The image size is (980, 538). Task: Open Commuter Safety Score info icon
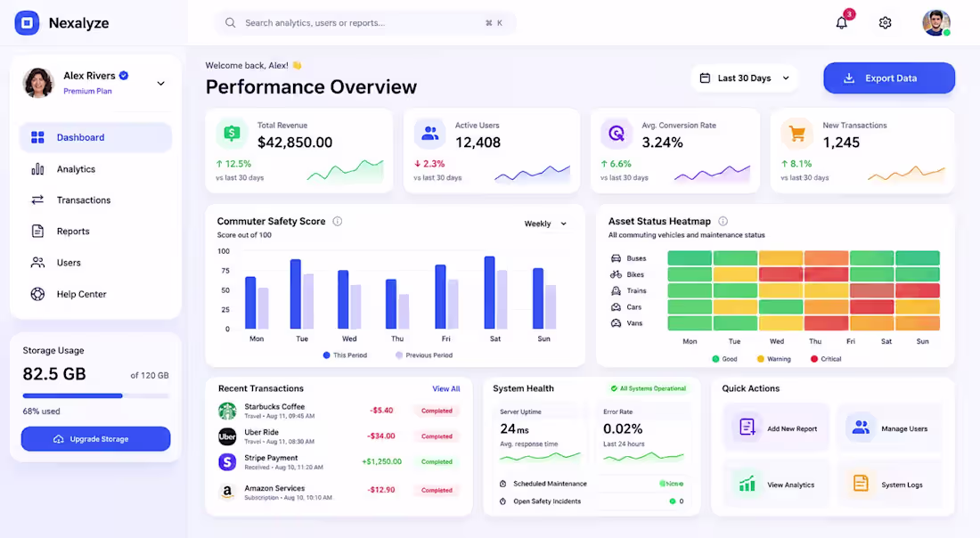[x=338, y=221]
